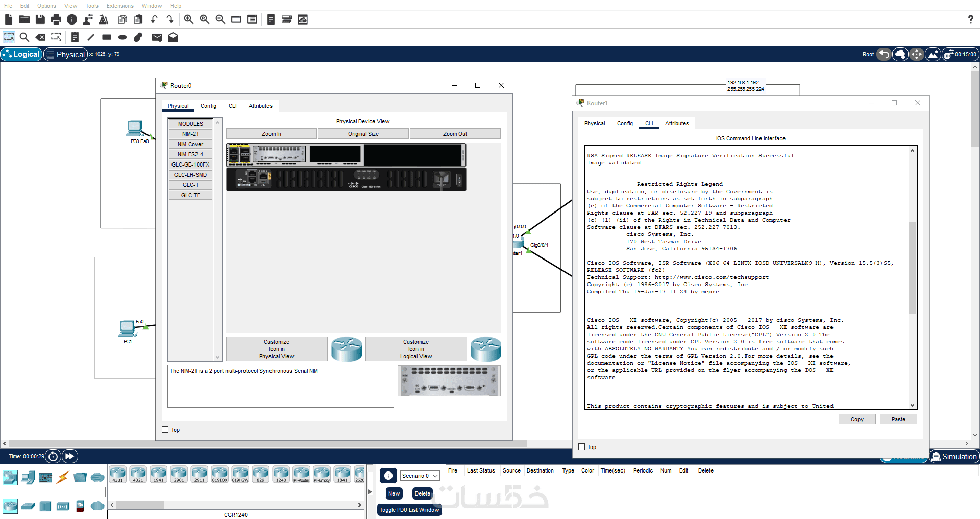The image size is (980, 519).
Task: Open a file via the folder icon
Action: click(24, 19)
